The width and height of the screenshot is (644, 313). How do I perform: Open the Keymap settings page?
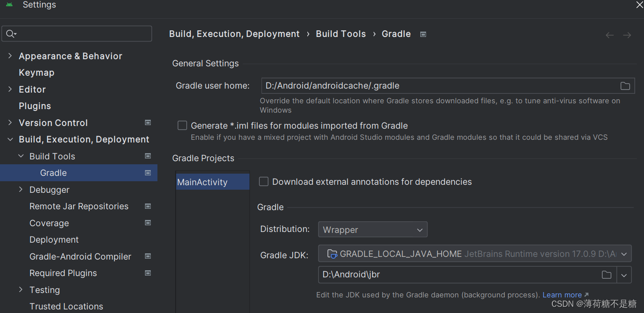[36, 73]
